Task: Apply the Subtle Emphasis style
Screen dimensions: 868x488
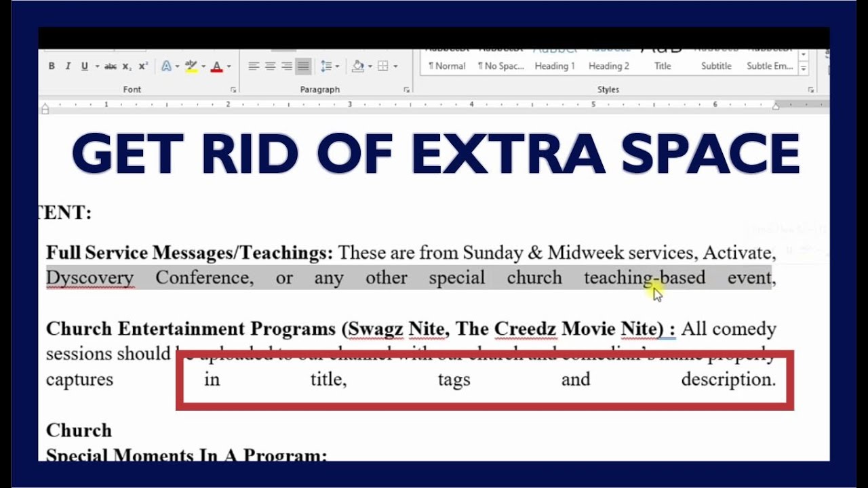Action: [770, 61]
